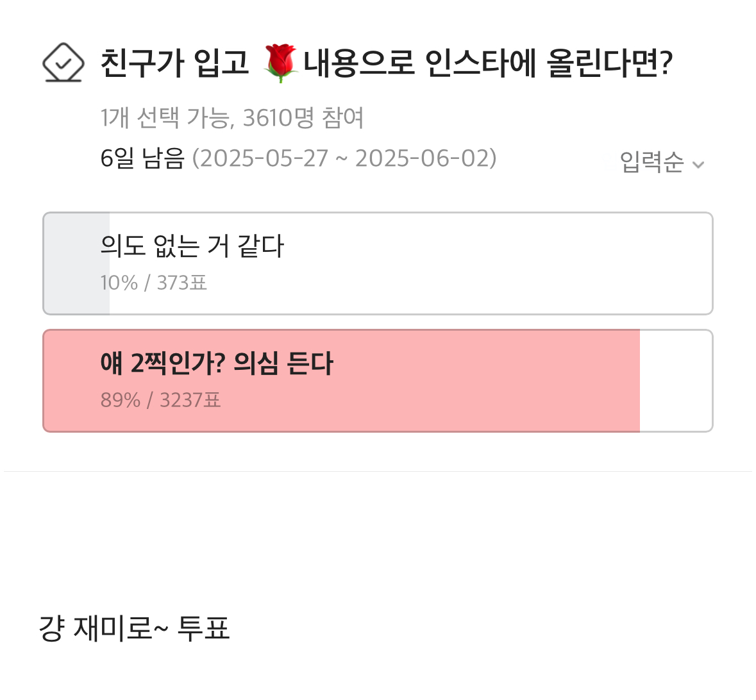This screenshot has width=756, height=700.
Task: Click the 1개 선택 가능 info text
Action: click(167, 118)
